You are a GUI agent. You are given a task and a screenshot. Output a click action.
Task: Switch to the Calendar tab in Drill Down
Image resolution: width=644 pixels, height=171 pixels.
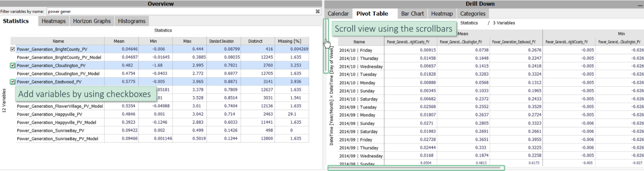(338, 14)
